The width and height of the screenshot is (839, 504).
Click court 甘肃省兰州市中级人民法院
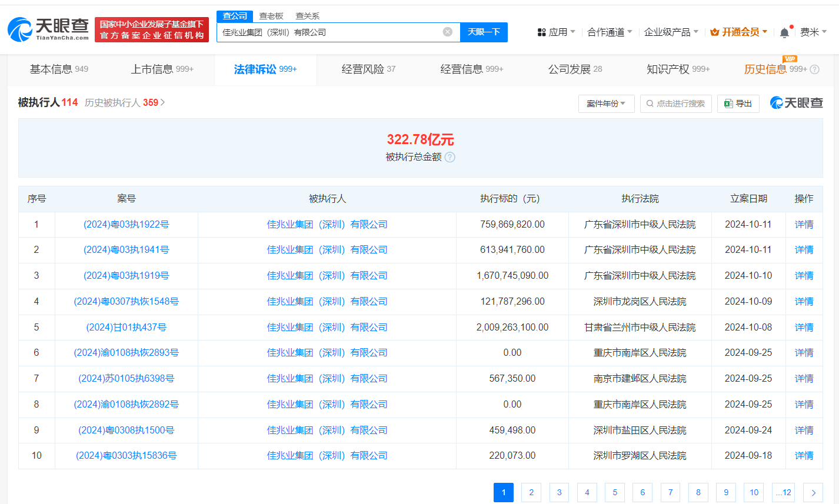(x=640, y=328)
